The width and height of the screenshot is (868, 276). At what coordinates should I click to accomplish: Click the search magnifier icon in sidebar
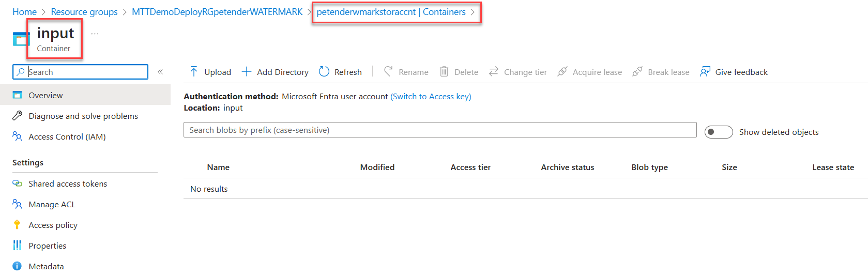pyautogui.click(x=21, y=72)
